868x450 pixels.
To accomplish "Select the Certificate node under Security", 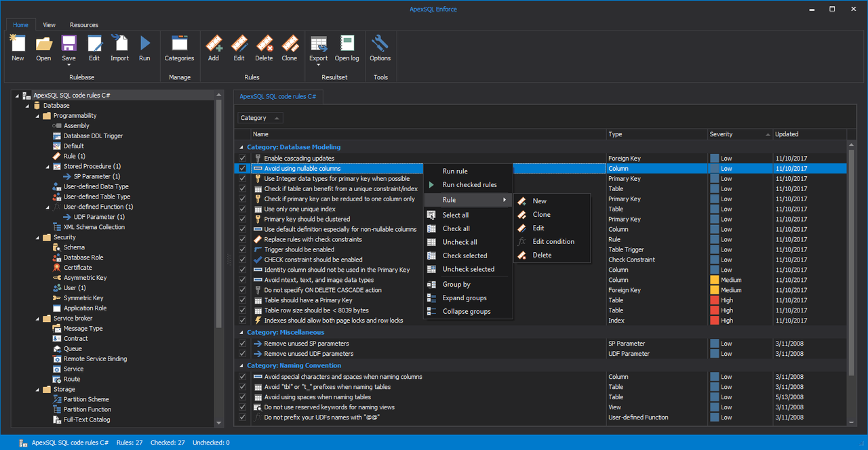I will coord(78,268).
